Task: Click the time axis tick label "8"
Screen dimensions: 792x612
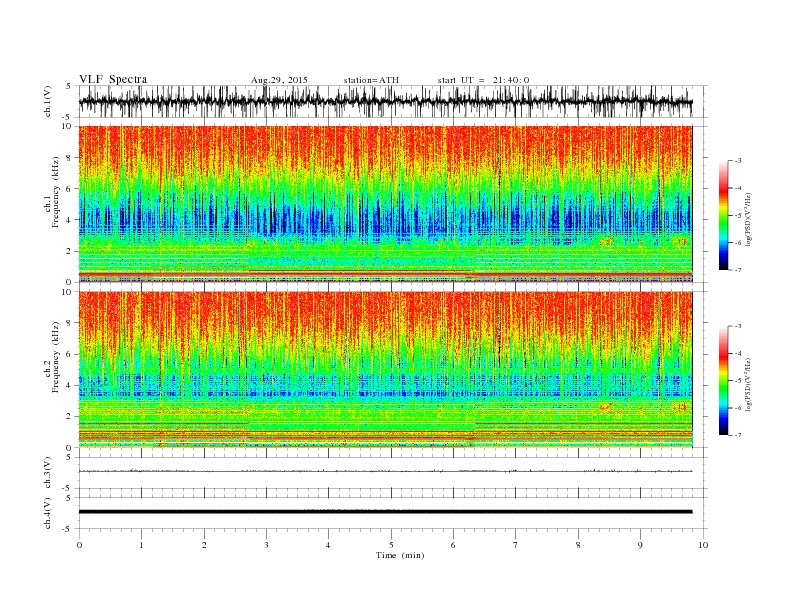Action: click(x=578, y=545)
